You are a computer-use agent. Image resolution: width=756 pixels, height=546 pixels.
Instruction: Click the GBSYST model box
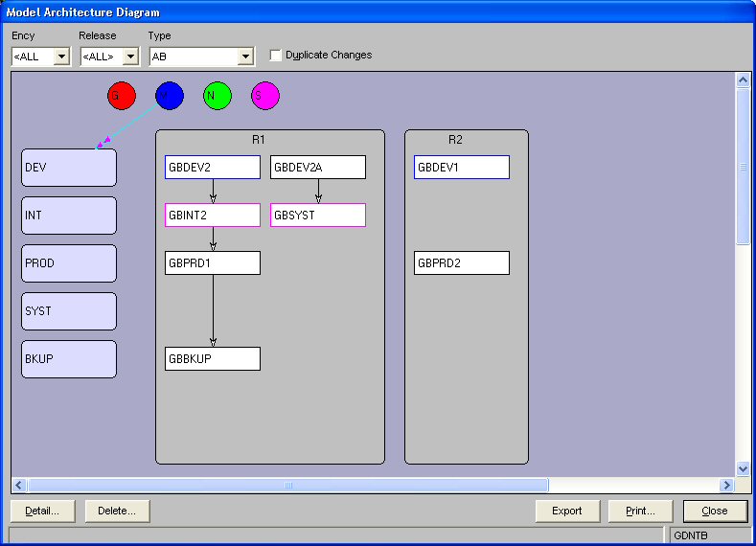[318, 216]
